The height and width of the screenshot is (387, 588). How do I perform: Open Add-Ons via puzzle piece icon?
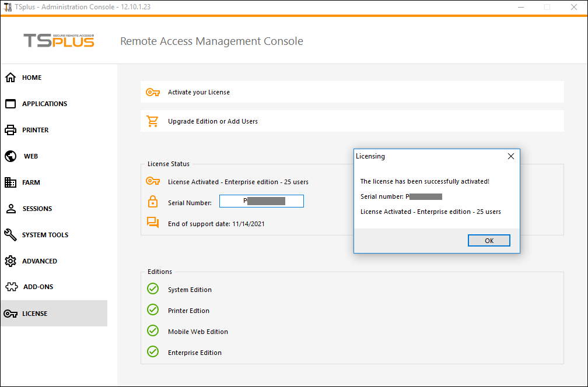[10, 287]
